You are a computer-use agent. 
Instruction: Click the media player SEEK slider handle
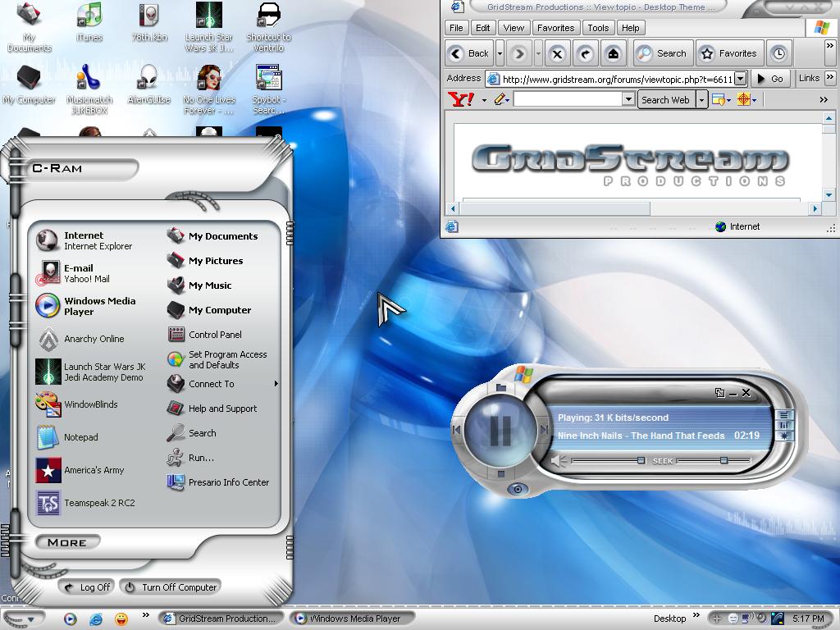coord(724,460)
